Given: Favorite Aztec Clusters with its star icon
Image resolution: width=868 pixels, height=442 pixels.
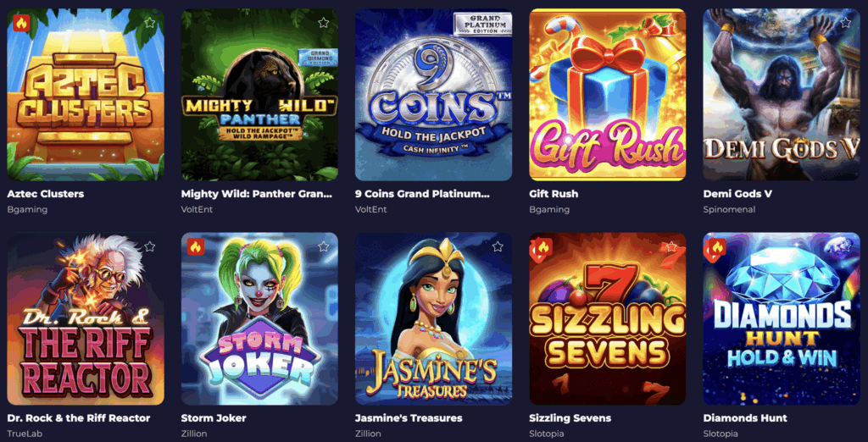Looking at the screenshot, I should point(149,23).
